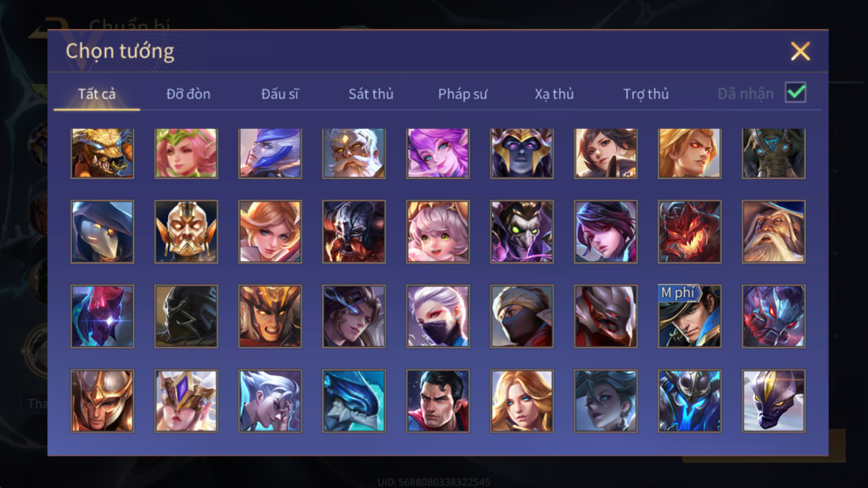Viewport: 868px width, 488px height.
Task: Switch to the Xạ thủ tab
Action: [554, 94]
